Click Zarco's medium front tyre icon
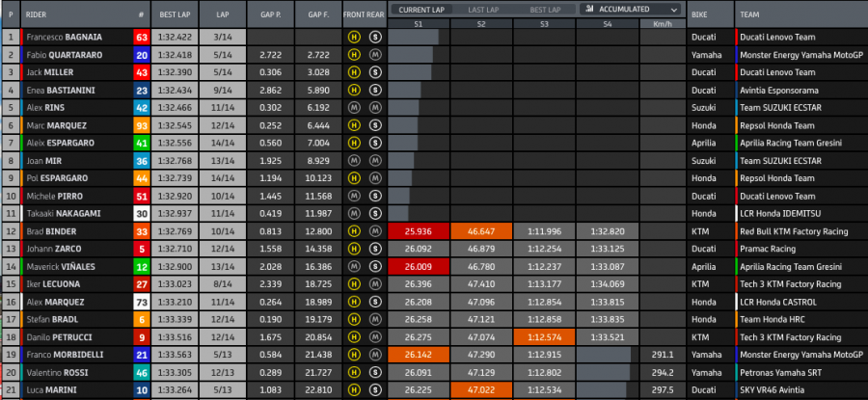The height and width of the screenshot is (400, 868). 354,249
